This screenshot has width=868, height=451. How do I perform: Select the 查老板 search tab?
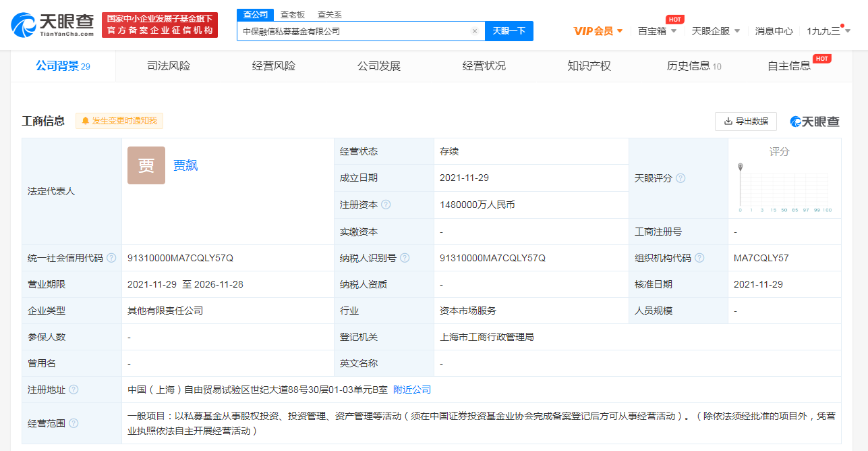click(293, 14)
